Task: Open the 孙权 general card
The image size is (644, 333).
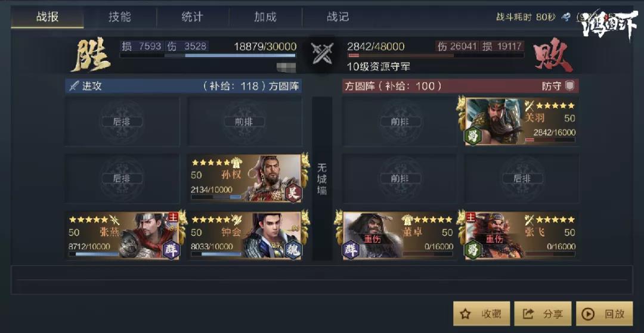Action: coord(246,178)
